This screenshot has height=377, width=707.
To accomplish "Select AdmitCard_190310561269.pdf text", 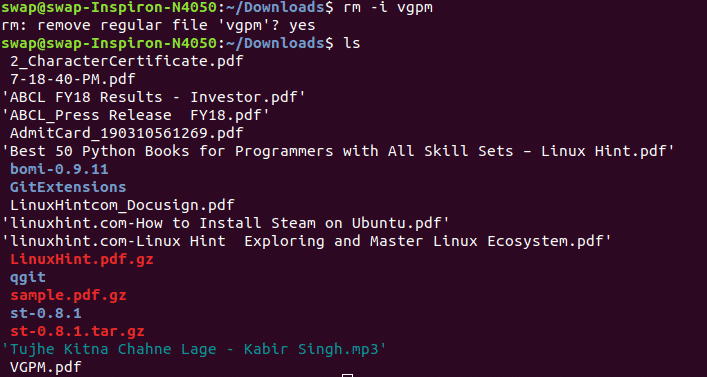I will coord(127,134).
